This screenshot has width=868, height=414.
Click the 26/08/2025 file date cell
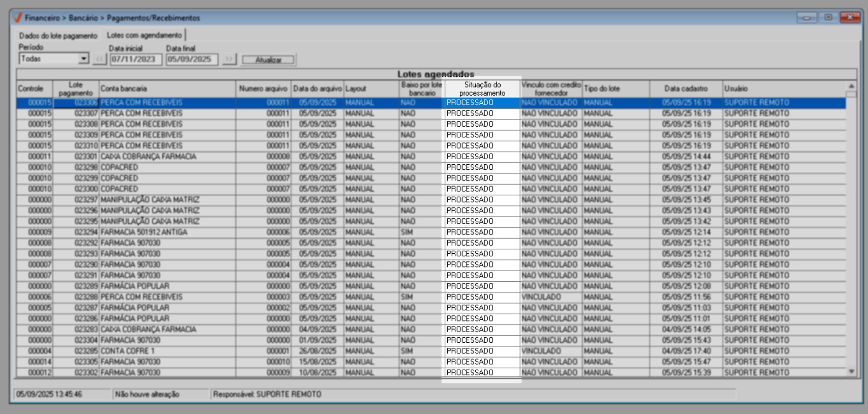[317, 351]
